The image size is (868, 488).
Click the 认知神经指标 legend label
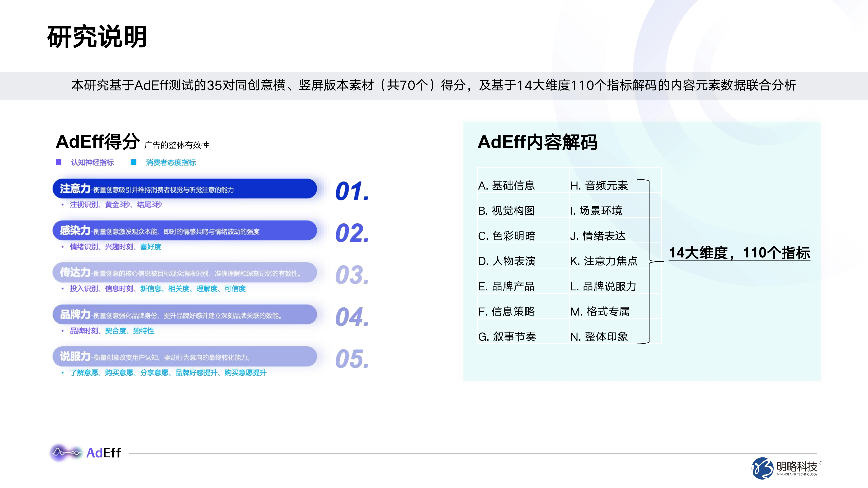(x=92, y=162)
